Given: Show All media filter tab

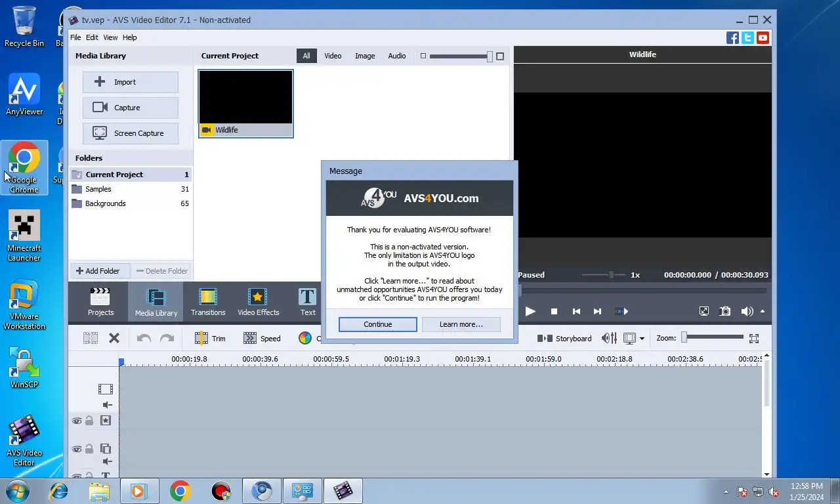Looking at the screenshot, I should [x=306, y=56].
